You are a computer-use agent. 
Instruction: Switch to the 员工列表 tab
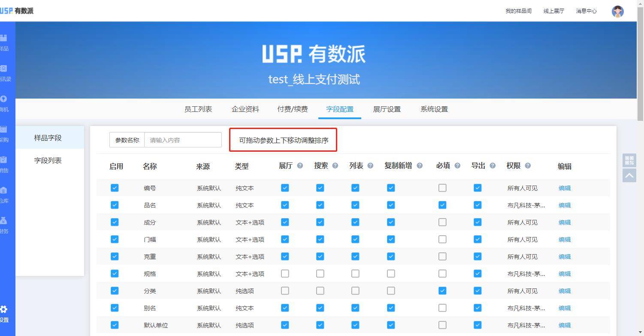[198, 109]
